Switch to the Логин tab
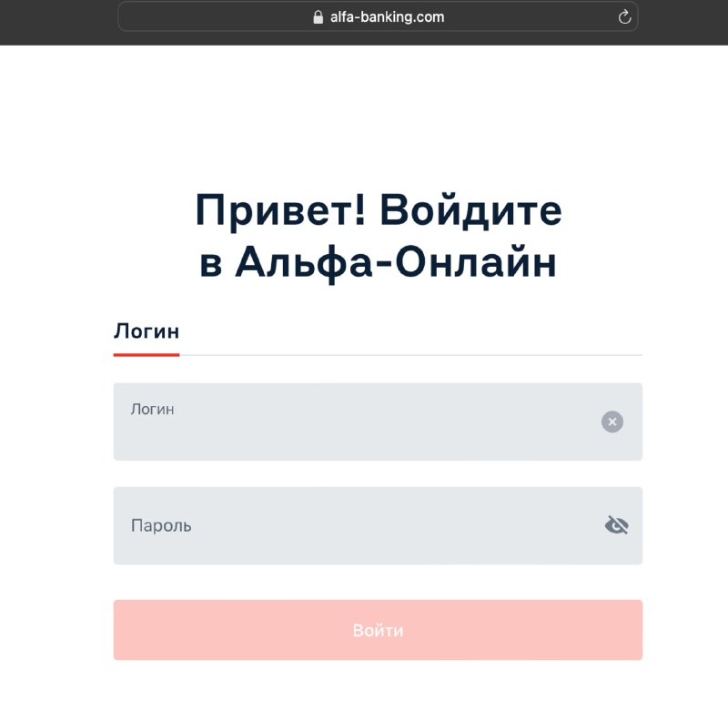This screenshot has height=721, width=728. [x=147, y=331]
